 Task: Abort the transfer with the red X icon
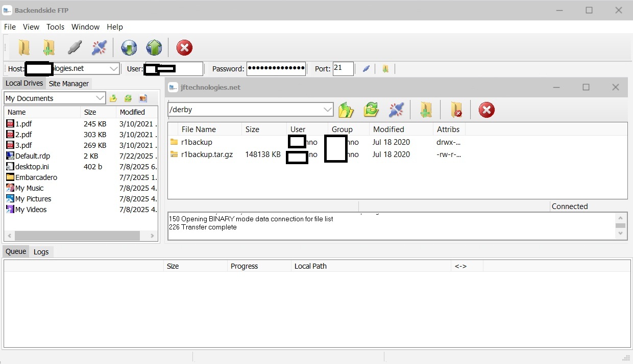point(184,47)
